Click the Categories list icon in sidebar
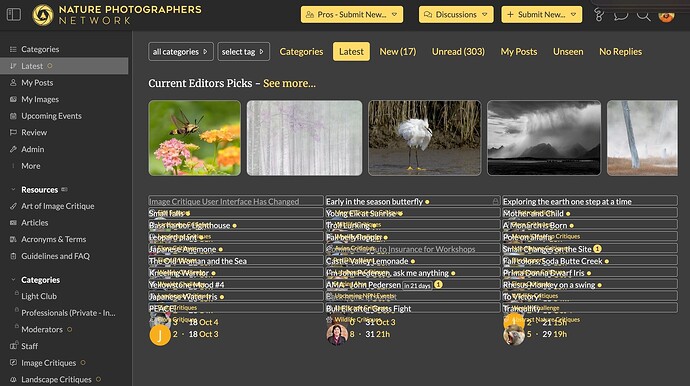The image size is (690, 386). (x=13, y=49)
